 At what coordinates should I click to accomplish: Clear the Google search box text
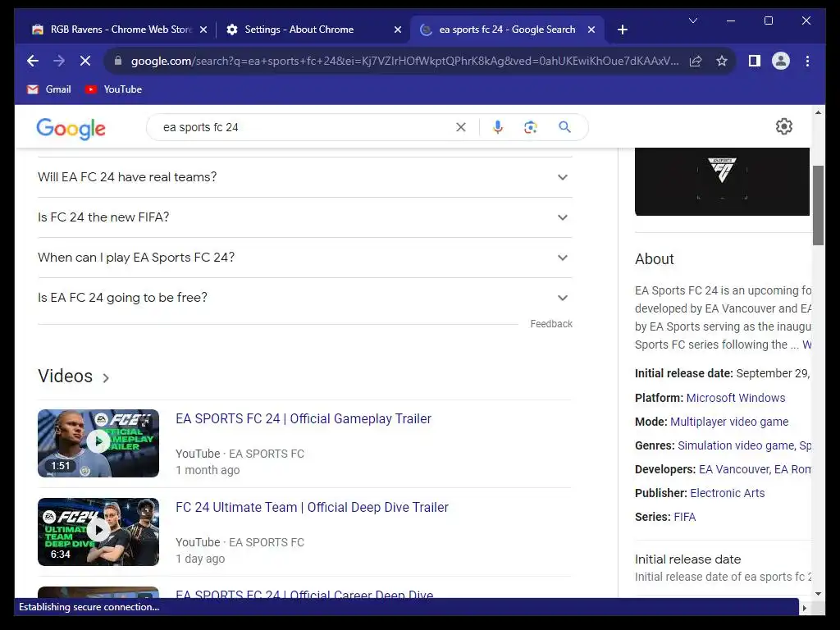[461, 127]
